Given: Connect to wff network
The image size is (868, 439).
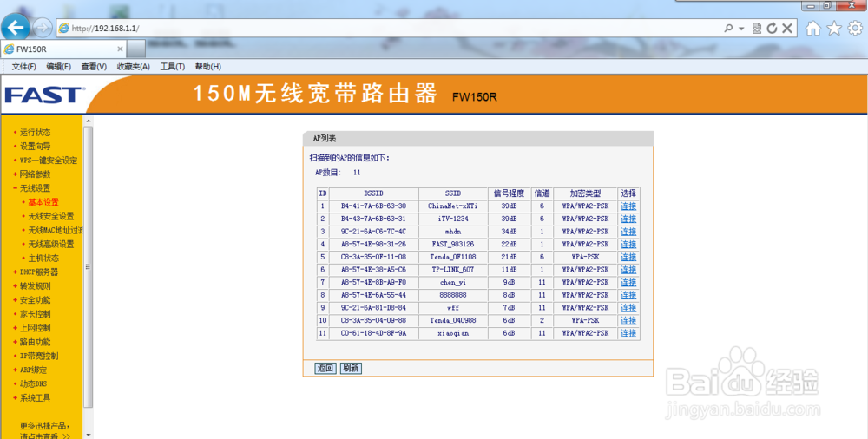Looking at the screenshot, I should coord(628,308).
